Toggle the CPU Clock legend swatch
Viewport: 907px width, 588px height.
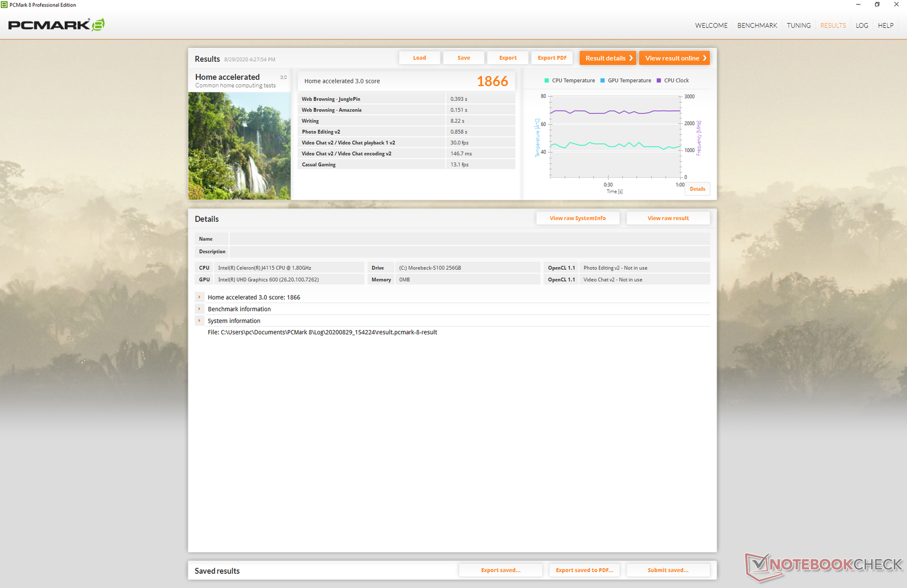click(x=659, y=80)
